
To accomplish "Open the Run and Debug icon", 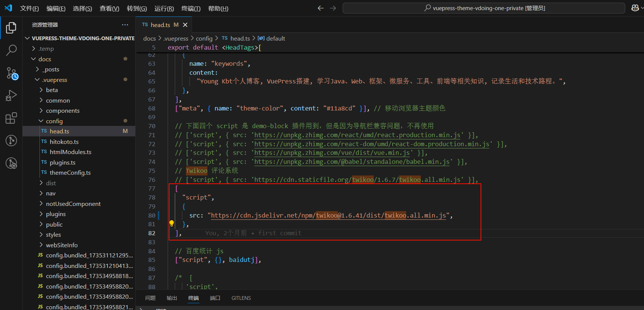I will click(x=11, y=96).
